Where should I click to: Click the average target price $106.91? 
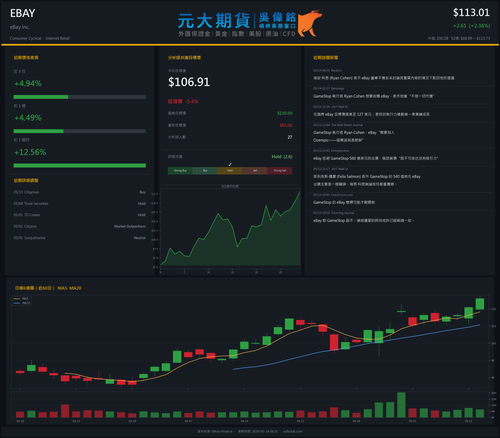(189, 82)
